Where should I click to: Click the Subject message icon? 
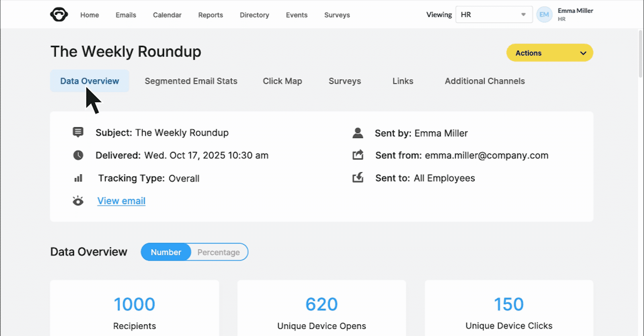(x=78, y=132)
